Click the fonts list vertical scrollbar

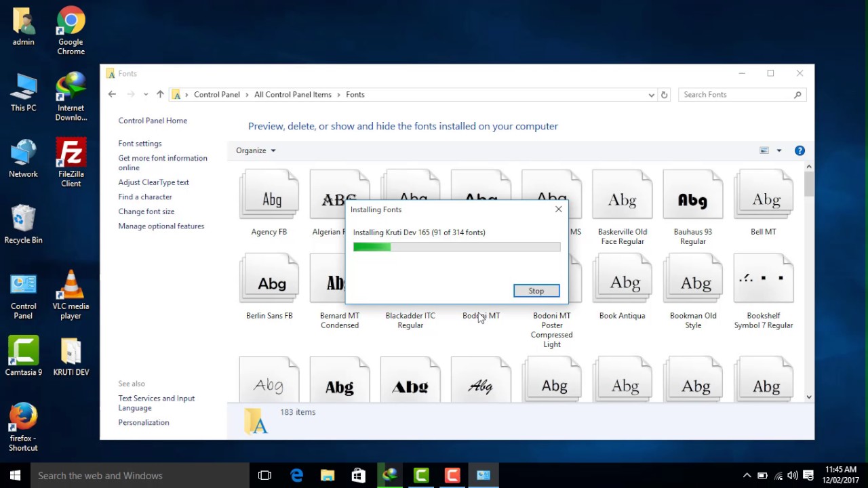808,281
